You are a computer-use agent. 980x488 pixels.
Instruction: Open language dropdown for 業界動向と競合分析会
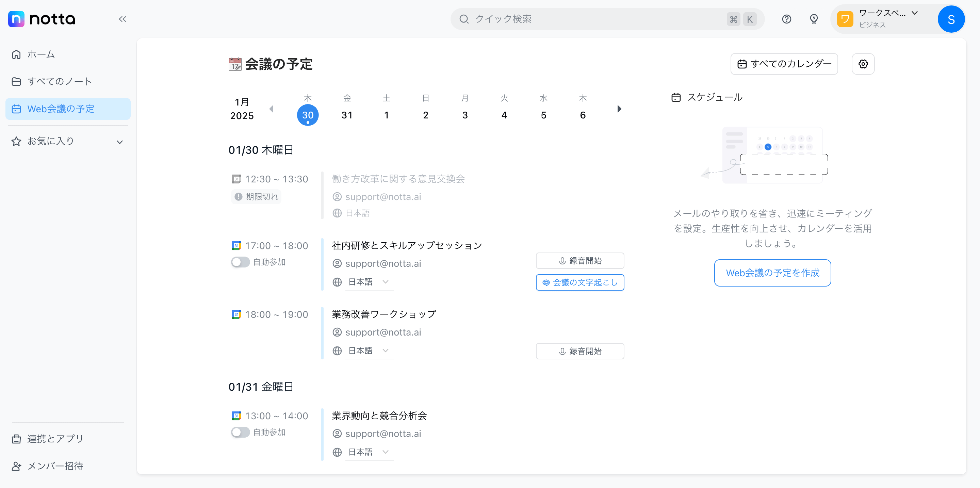[369, 452]
